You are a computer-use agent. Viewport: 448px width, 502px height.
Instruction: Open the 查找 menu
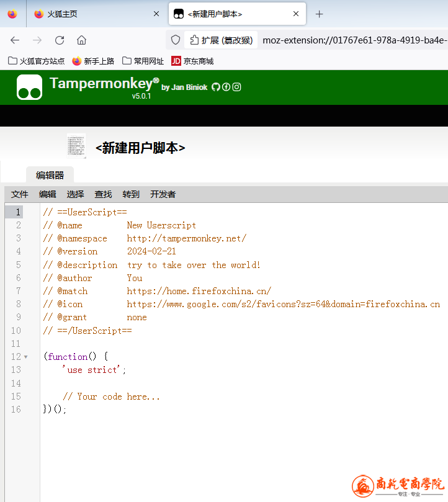coord(103,194)
